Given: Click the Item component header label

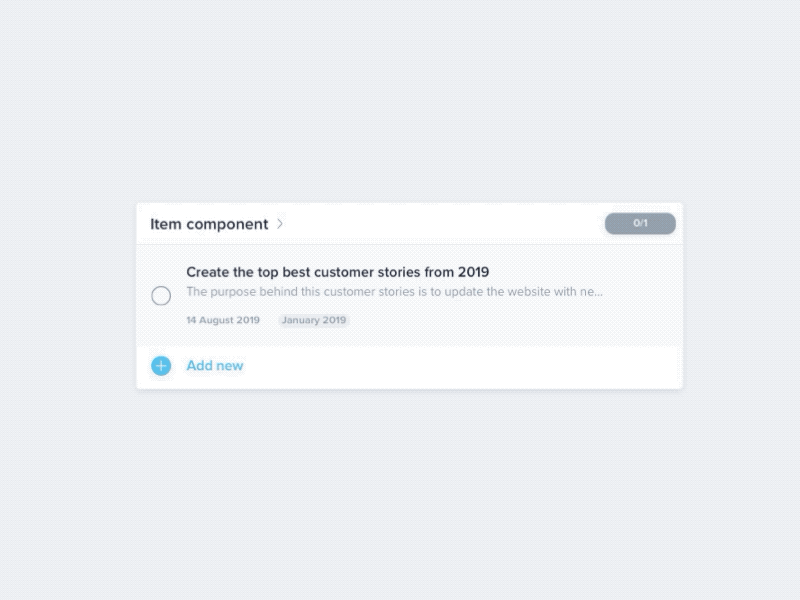Looking at the screenshot, I should [x=209, y=224].
